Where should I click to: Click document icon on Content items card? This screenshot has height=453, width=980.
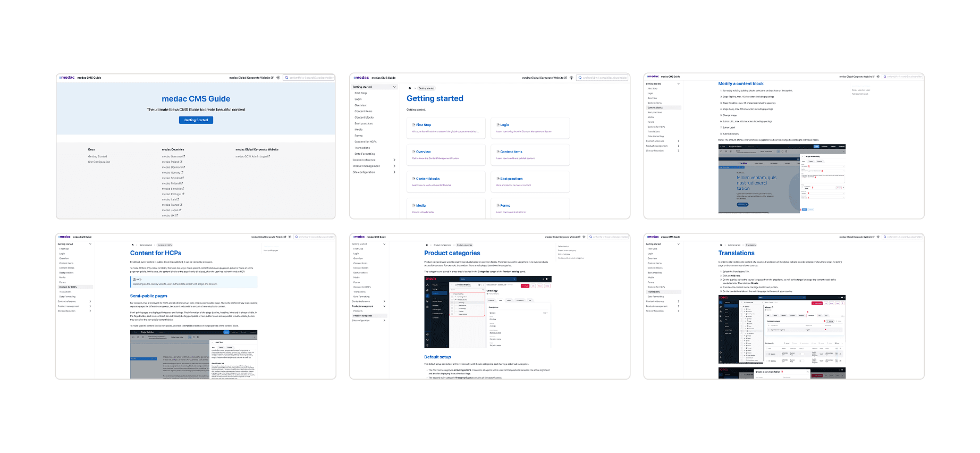(498, 152)
